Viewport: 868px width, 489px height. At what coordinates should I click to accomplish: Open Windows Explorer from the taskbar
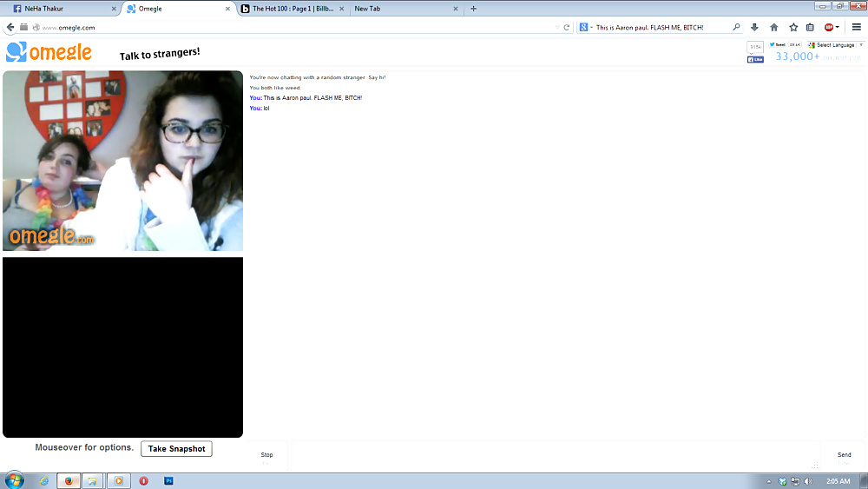pos(93,480)
